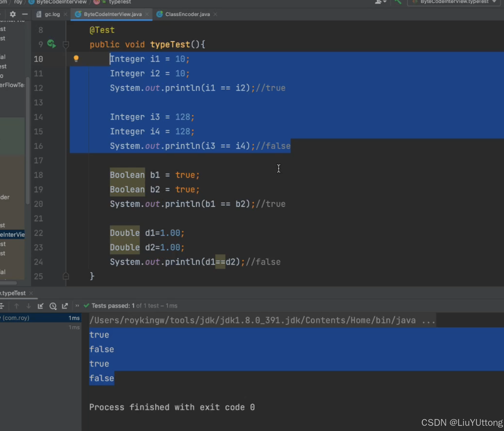This screenshot has width=504, height=431.
Task: Show more test toolbar actions chevron
Action: (77, 306)
